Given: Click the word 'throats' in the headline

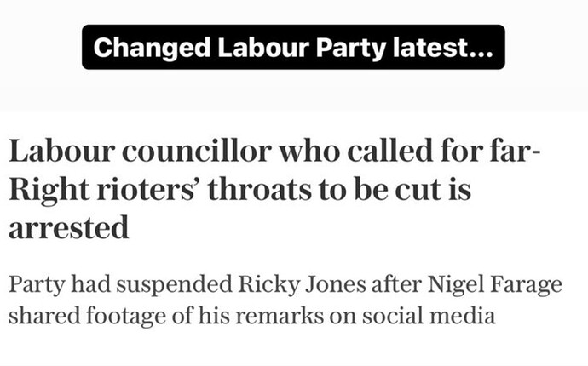Looking at the screenshot, I should (260, 190).
